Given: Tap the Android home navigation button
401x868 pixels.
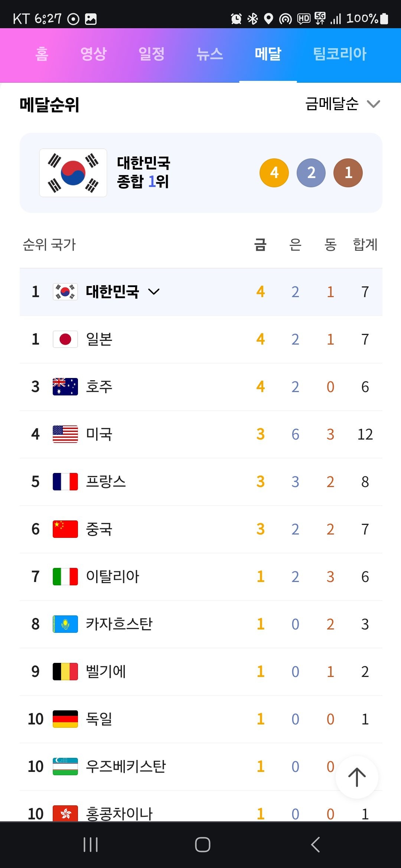Looking at the screenshot, I should [x=202, y=845].
